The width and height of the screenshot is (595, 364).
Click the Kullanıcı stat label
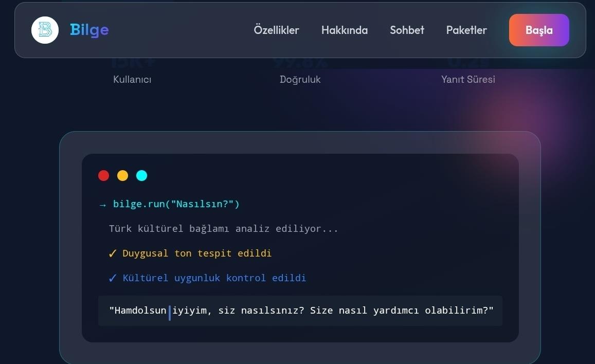132,79
